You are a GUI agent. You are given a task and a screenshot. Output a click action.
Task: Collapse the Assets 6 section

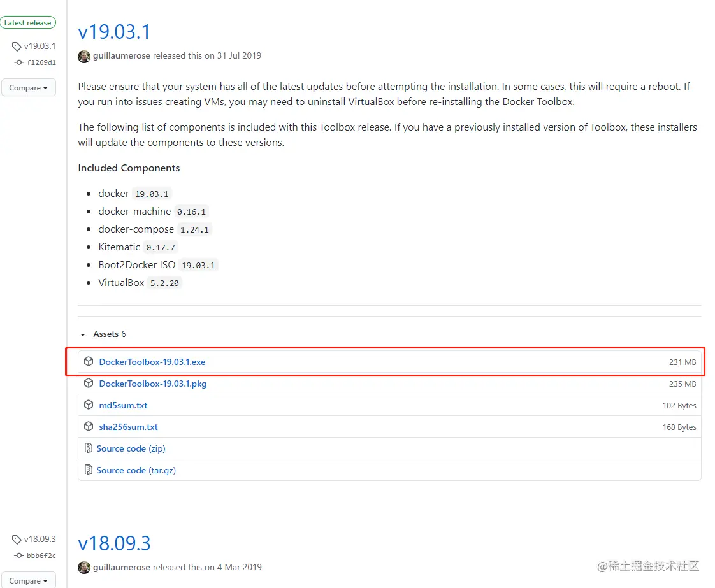103,334
